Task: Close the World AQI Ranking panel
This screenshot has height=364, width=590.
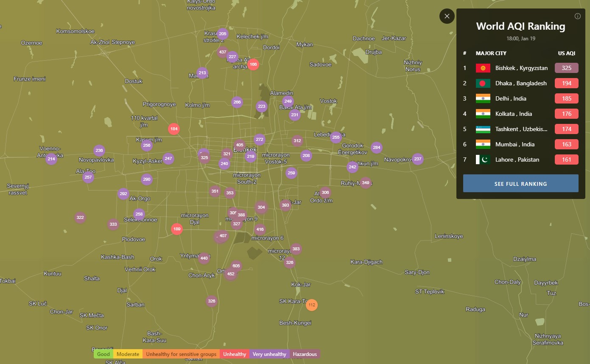Action: coord(447,16)
